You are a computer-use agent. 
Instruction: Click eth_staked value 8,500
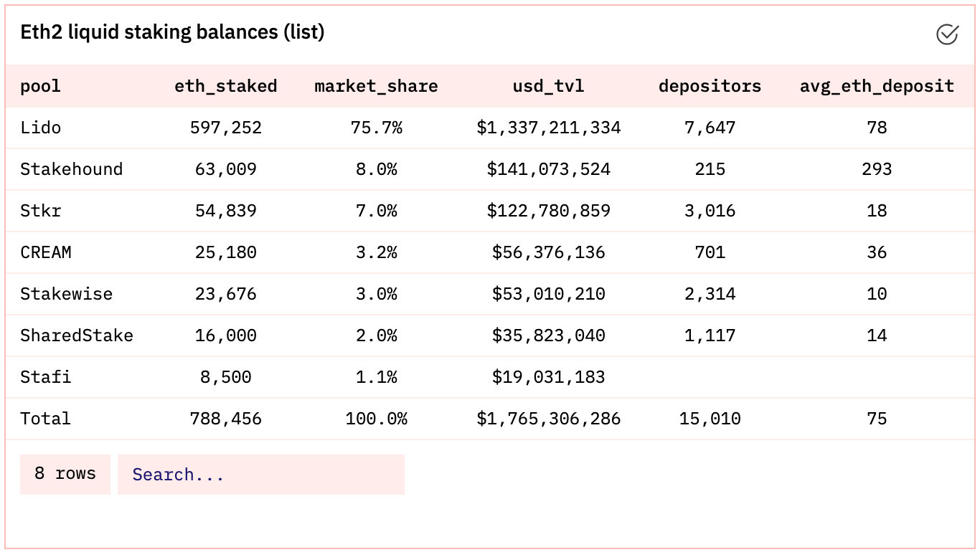[226, 377]
